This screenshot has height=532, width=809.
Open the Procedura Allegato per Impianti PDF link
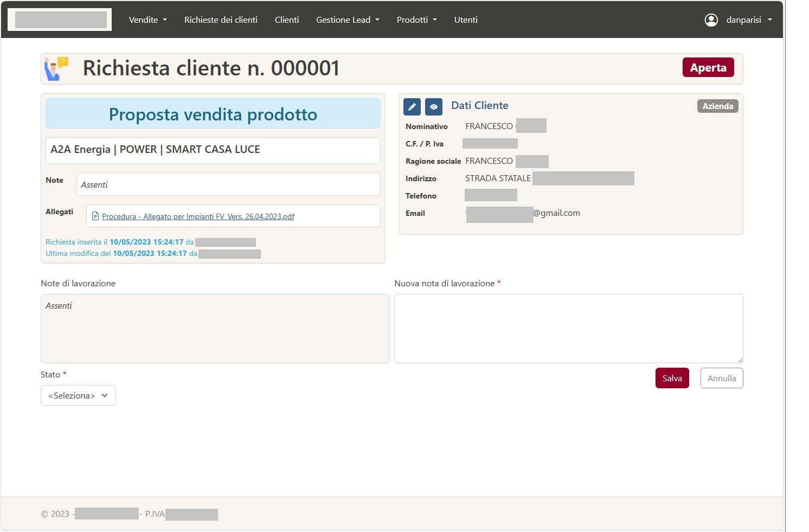198,216
